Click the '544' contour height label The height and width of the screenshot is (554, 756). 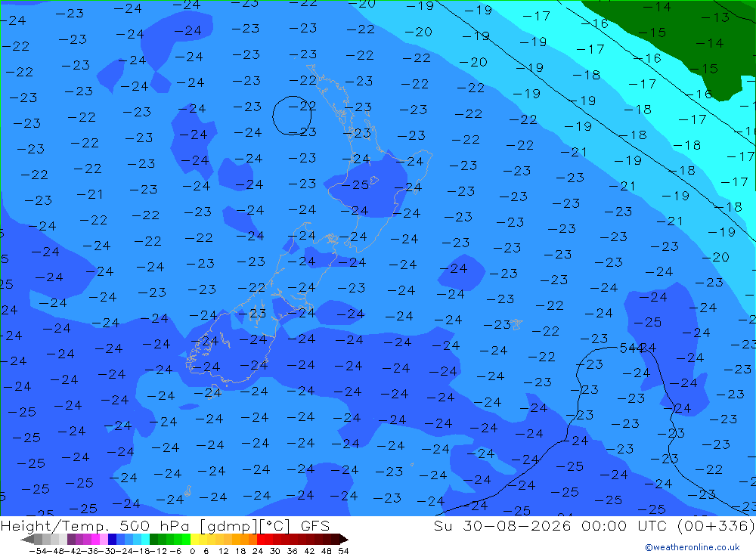[x=631, y=348]
